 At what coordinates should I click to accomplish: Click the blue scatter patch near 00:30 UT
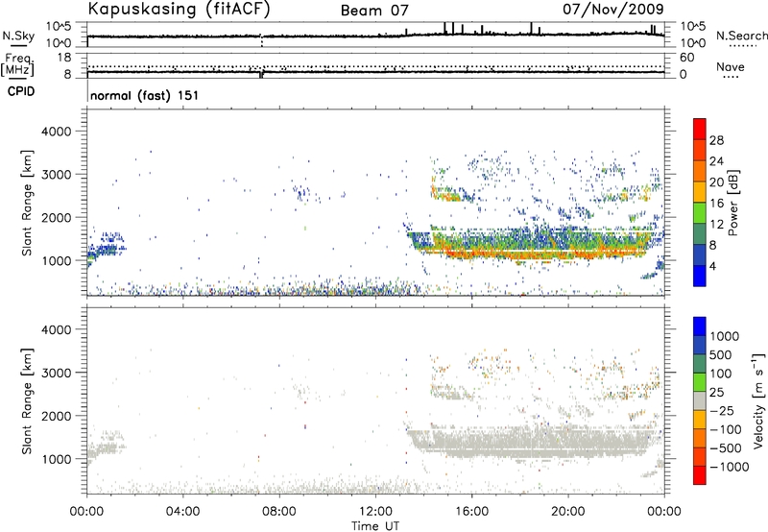pyautogui.click(x=106, y=247)
